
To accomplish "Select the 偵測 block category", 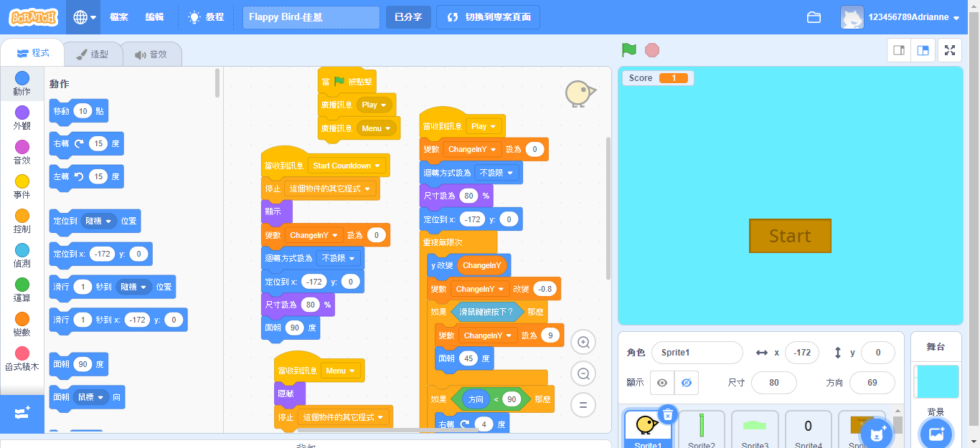I will tap(22, 255).
